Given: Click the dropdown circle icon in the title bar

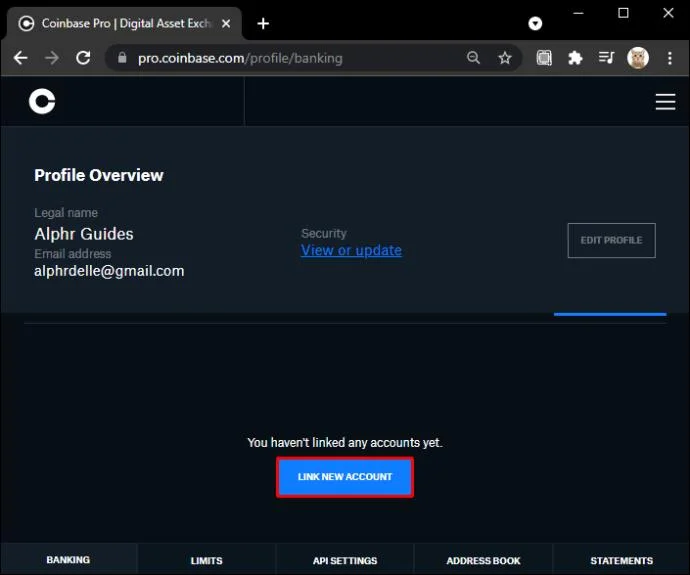Looking at the screenshot, I should click(x=535, y=23).
